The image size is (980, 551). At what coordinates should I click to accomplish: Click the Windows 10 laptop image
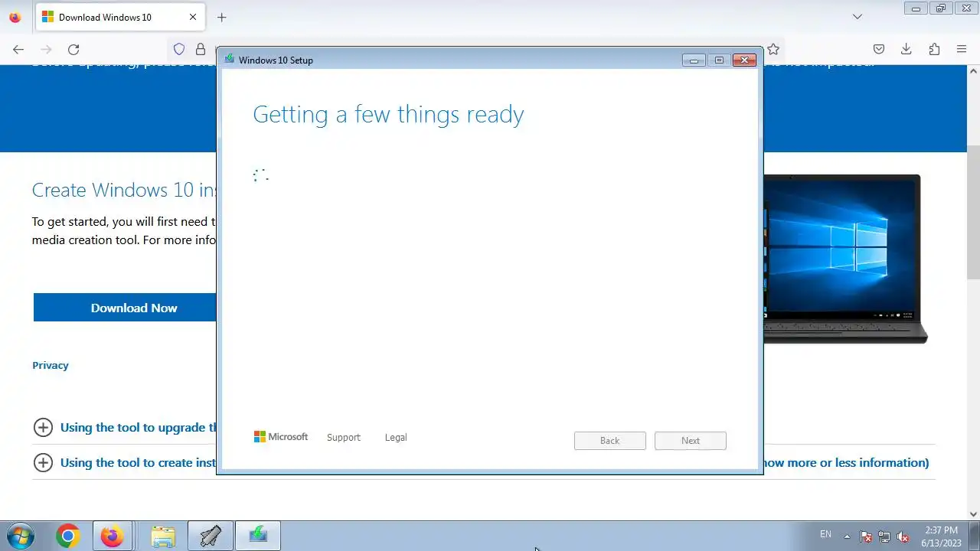(x=845, y=259)
